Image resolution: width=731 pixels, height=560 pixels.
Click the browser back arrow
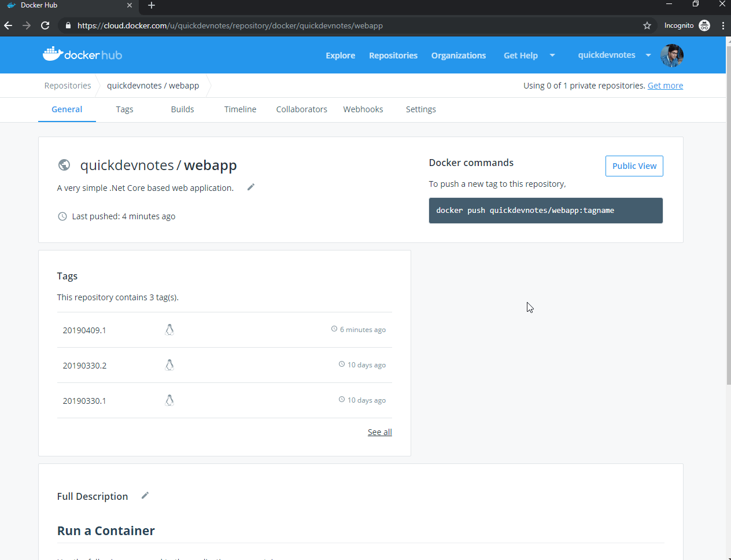click(8, 25)
